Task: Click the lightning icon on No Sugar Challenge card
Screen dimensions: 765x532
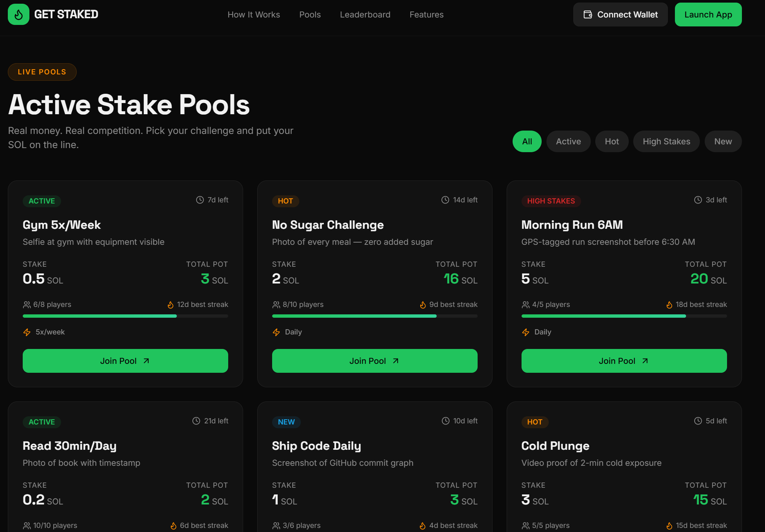Action: point(276,332)
